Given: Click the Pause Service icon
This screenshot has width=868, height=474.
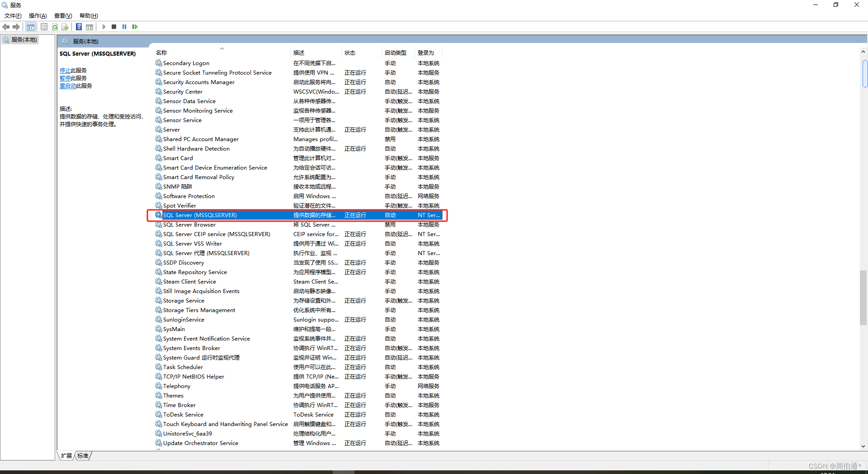Looking at the screenshot, I should (x=124, y=27).
